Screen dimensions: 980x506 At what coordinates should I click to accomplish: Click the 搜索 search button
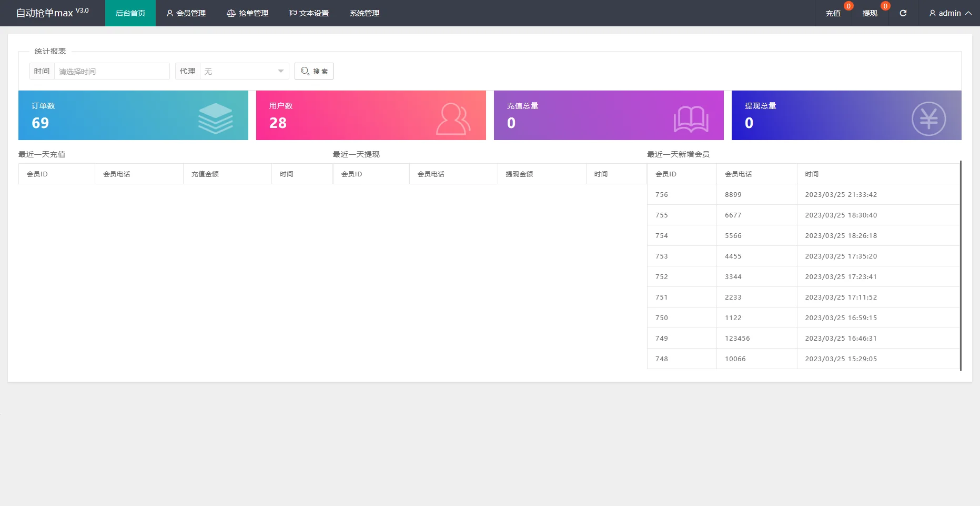314,71
